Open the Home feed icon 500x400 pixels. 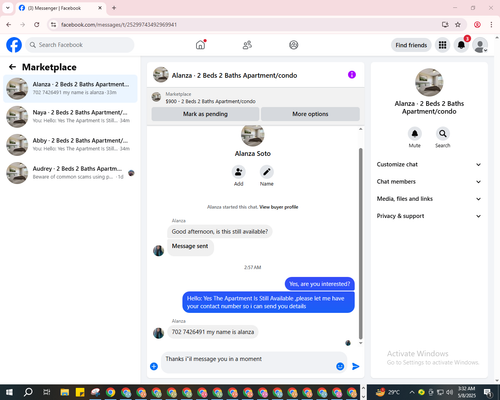pos(200,45)
